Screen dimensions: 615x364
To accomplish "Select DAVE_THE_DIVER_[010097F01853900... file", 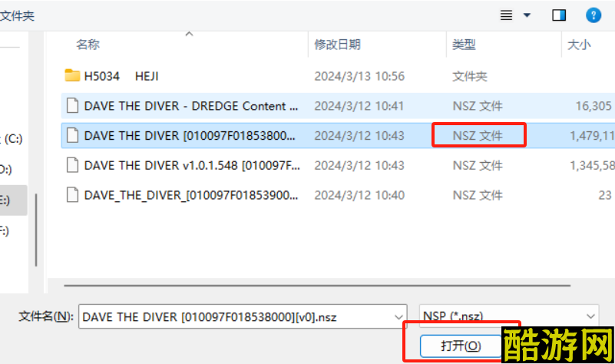I will [x=191, y=195].
